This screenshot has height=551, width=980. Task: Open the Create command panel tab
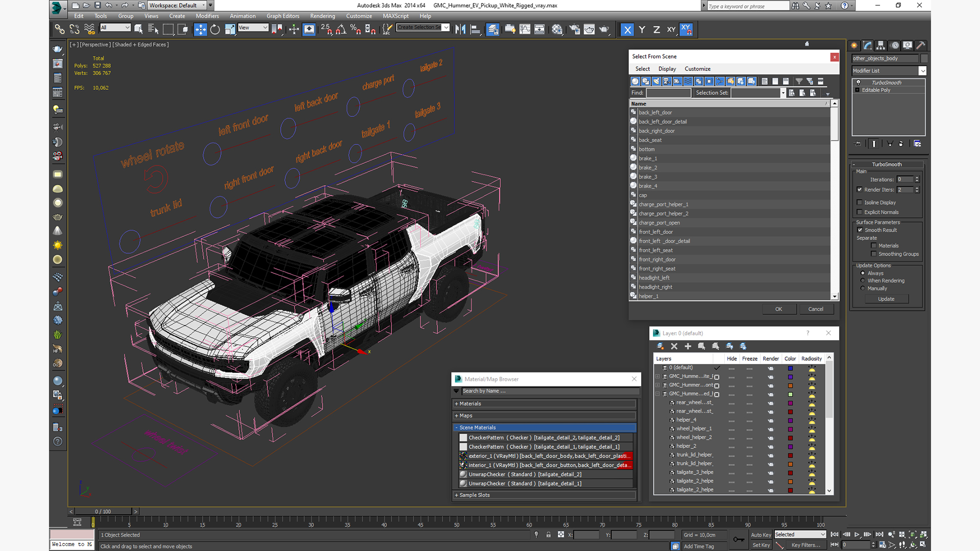854,45
